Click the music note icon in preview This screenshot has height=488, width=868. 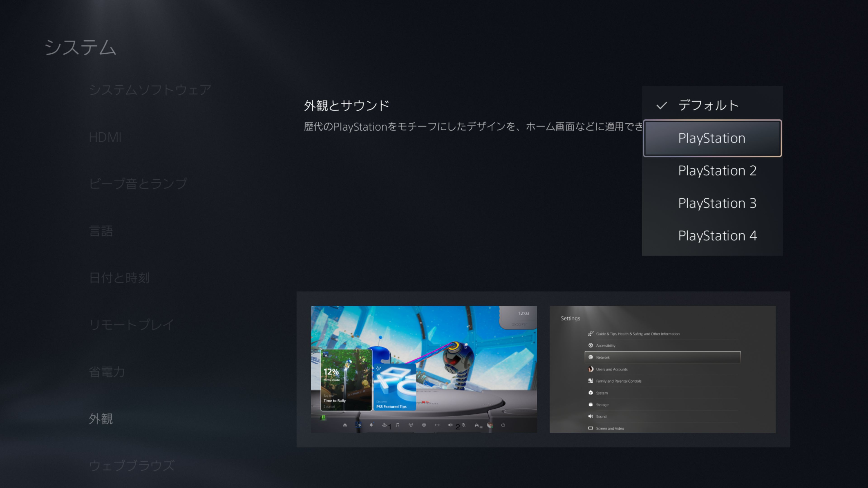coord(398,425)
